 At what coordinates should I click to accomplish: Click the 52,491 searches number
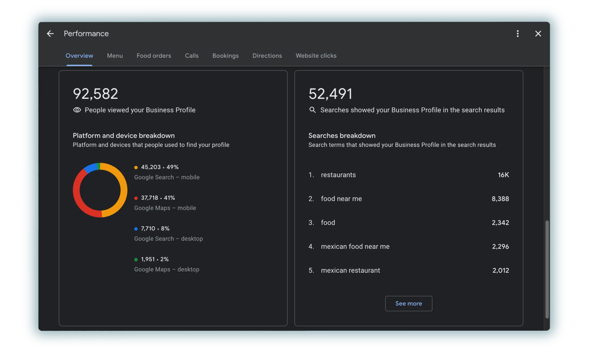(330, 94)
